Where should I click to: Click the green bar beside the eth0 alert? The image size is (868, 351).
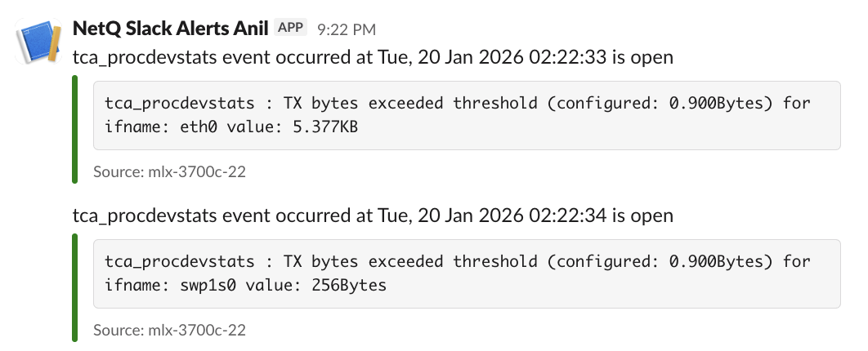(x=75, y=129)
